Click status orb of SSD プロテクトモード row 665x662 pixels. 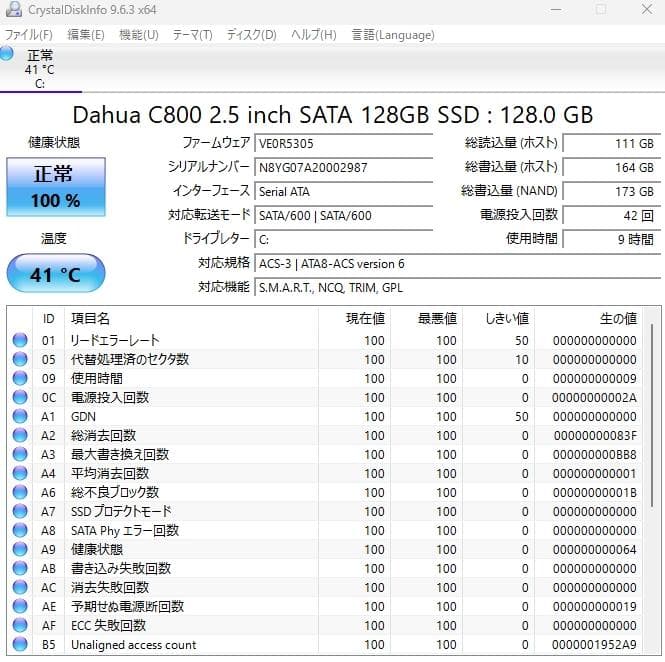click(20, 511)
